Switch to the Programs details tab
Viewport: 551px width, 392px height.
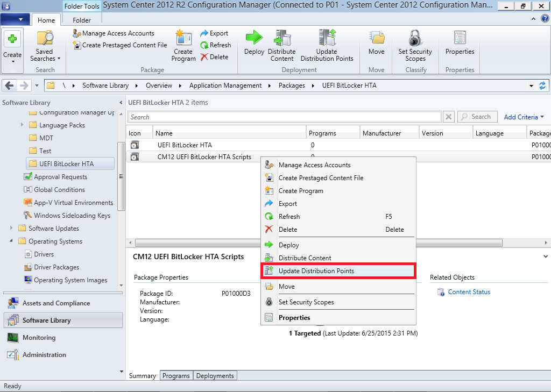(x=176, y=375)
